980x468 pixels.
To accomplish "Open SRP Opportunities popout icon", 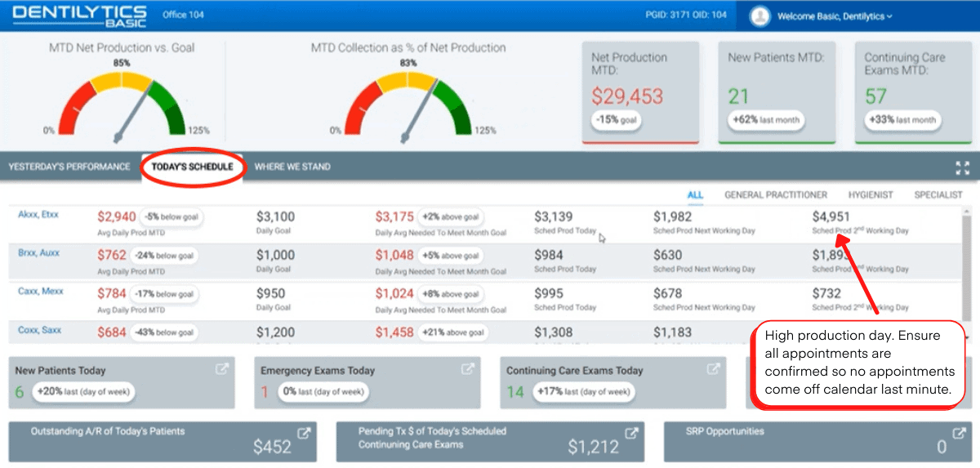I will click(960, 434).
